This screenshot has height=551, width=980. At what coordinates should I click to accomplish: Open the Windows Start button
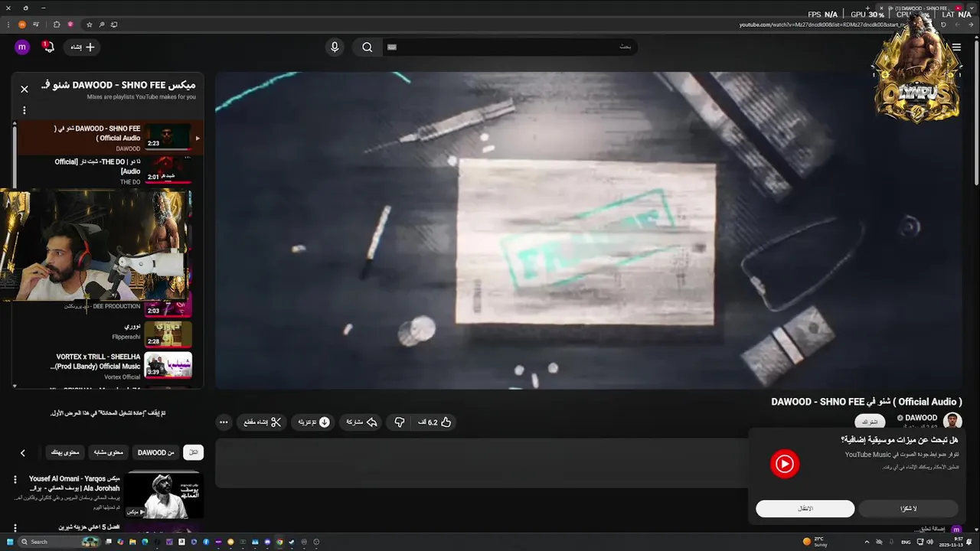10,542
